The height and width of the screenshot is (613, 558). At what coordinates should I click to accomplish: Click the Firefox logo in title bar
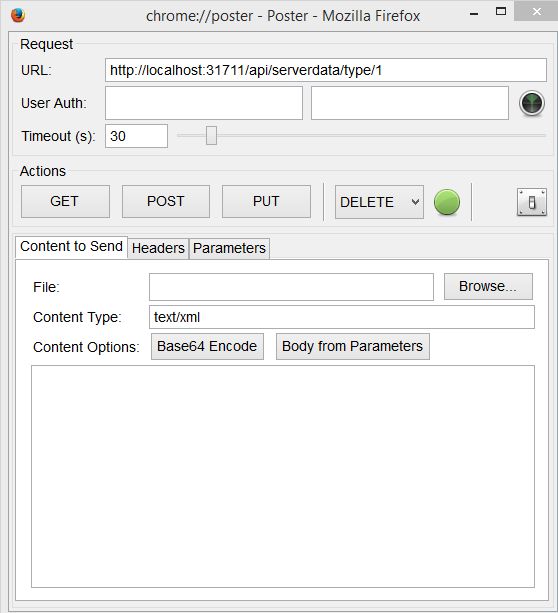click(x=18, y=15)
